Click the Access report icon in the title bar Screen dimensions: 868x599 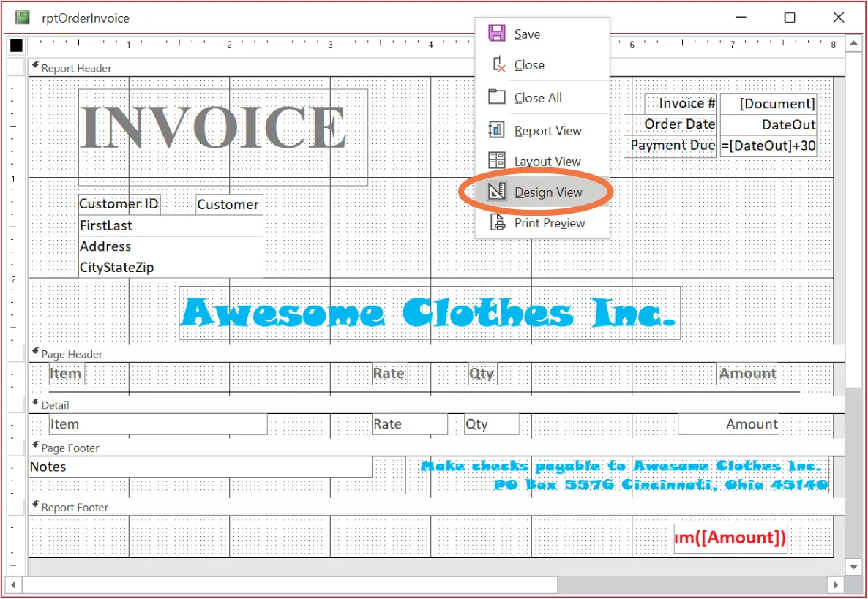tap(21, 17)
